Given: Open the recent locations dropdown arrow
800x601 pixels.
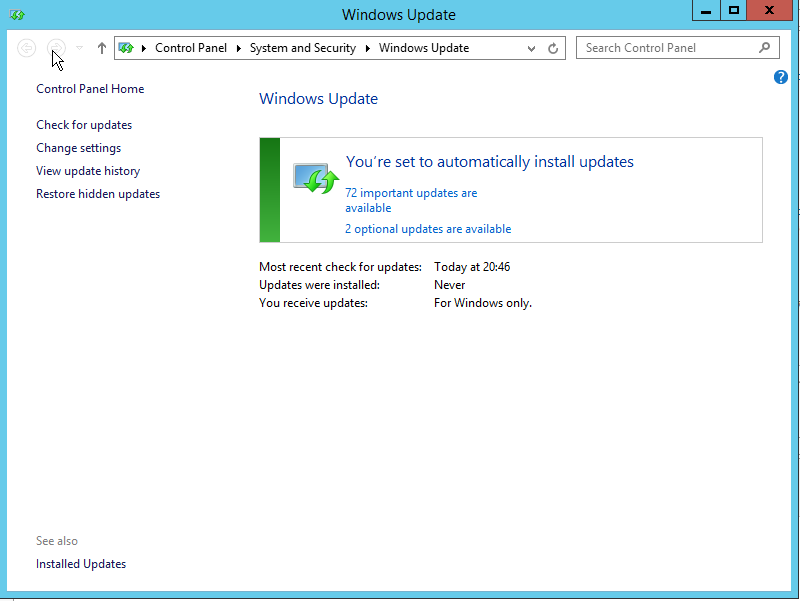Looking at the screenshot, I should coord(79,48).
